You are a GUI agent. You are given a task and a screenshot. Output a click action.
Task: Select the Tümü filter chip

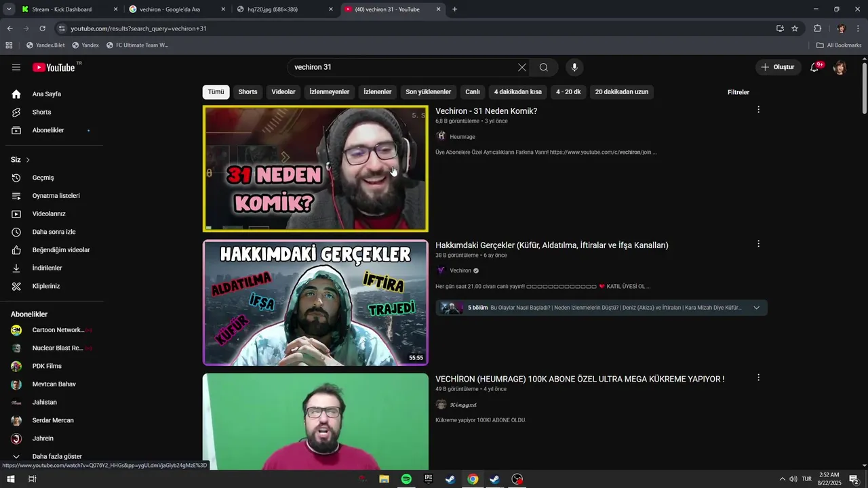tap(216, 92)
